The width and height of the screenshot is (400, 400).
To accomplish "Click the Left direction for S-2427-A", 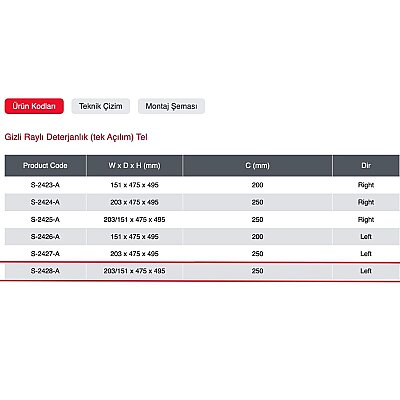I will (x=366, y=254).
